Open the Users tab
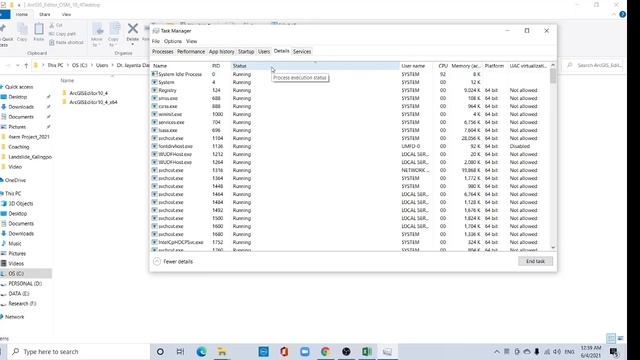Viewport: 640px width, 360px height. tap(264, 51)
